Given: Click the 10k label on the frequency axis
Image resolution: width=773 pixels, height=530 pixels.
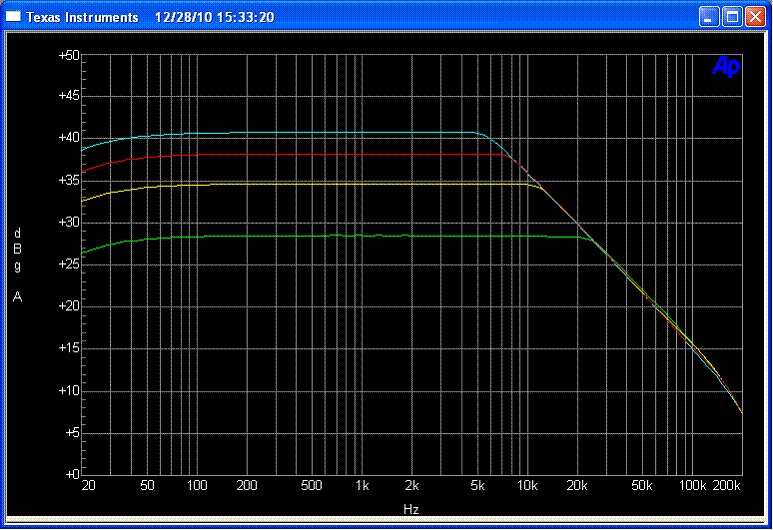Looking at the screenshot, I should [x=527, y=486].
